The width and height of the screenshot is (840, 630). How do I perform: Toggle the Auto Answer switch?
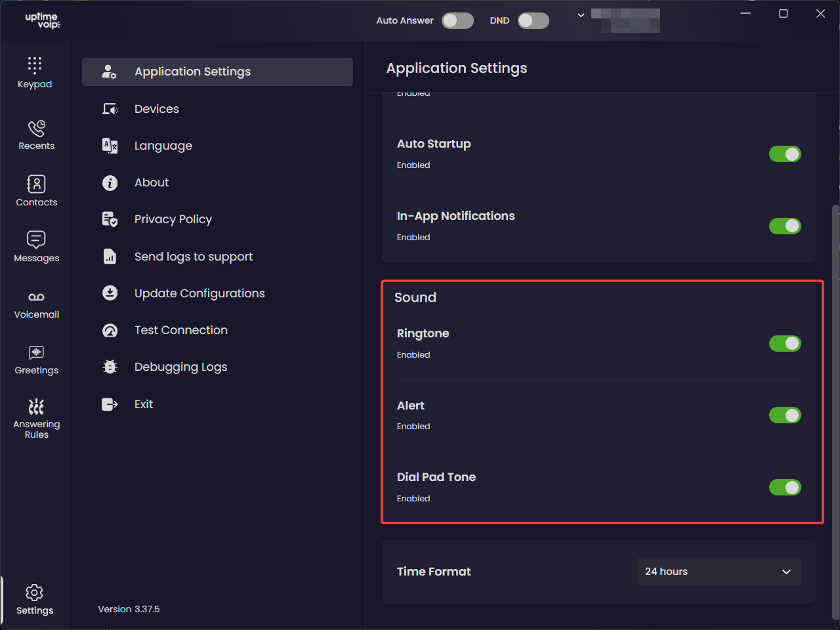[x=457, y=20]
